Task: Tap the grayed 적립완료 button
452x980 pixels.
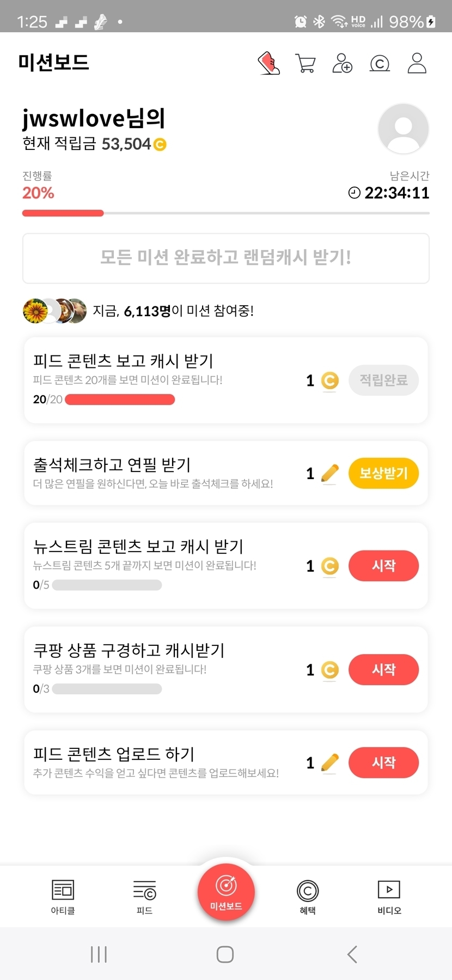Action: point(383,380)
